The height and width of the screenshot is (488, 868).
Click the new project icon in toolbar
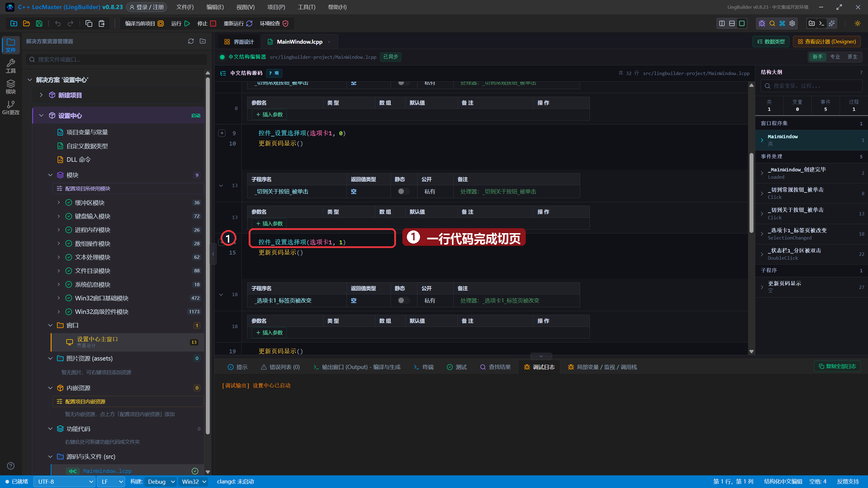coord(14,23)
